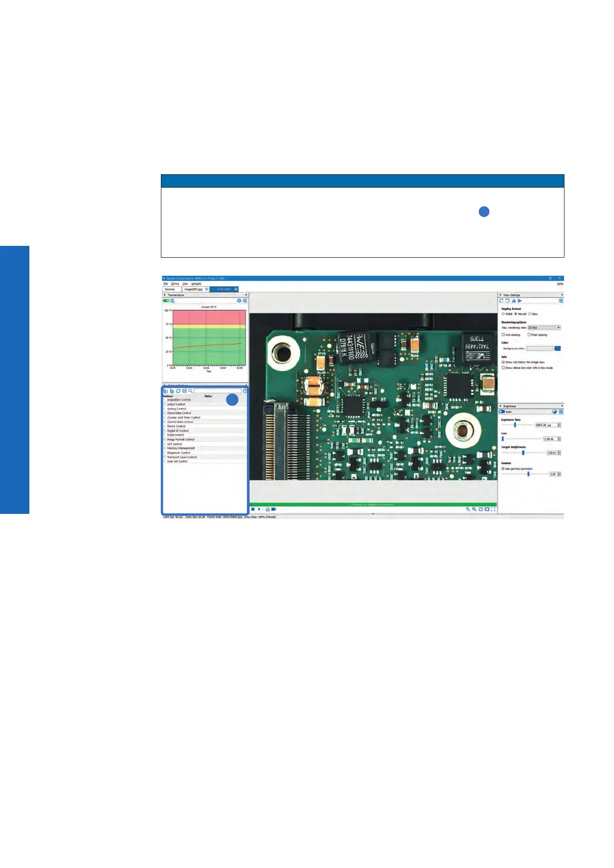
Task: Open the Max. rendering rate dropdown
Action: point(544,328)
